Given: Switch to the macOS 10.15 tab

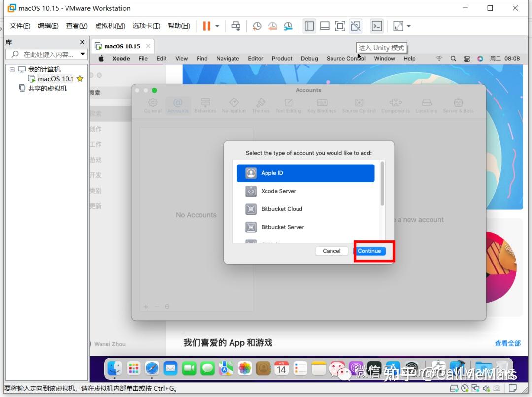Looking at the screenshot, I should coord(122,46).
